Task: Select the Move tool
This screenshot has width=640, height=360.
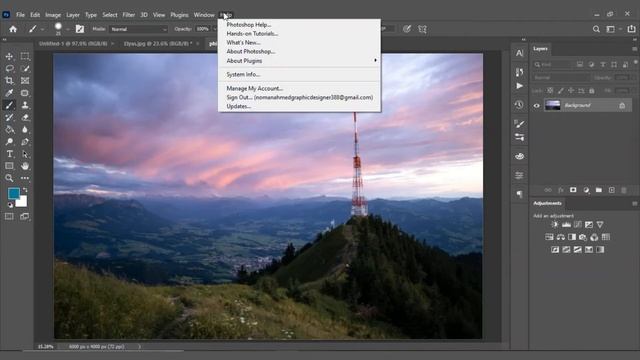Action: coord(9,56)
